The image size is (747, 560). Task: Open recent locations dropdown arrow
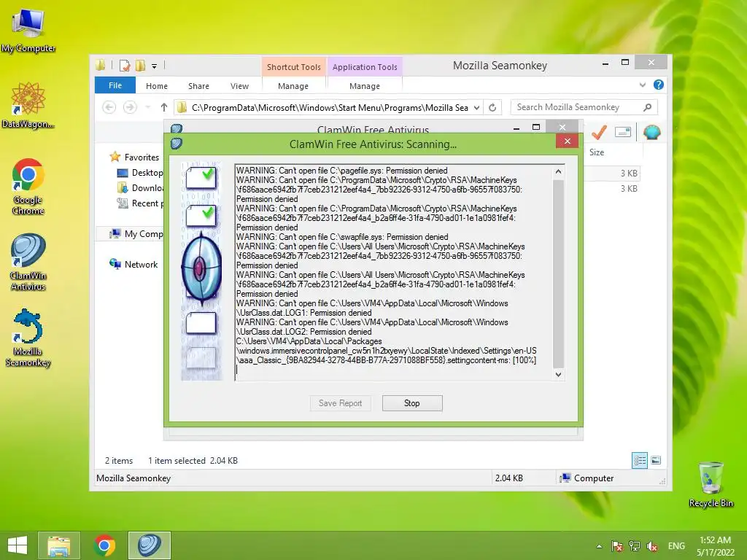[148, 108]
